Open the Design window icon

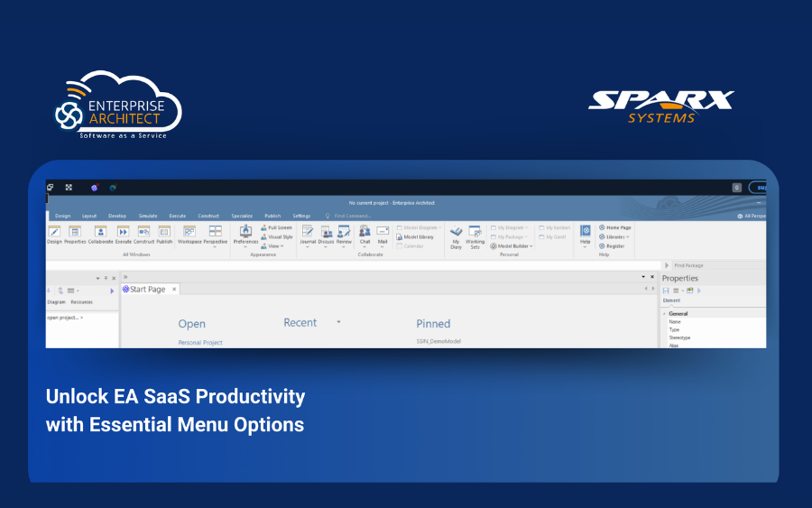click(x=54, y=234)
